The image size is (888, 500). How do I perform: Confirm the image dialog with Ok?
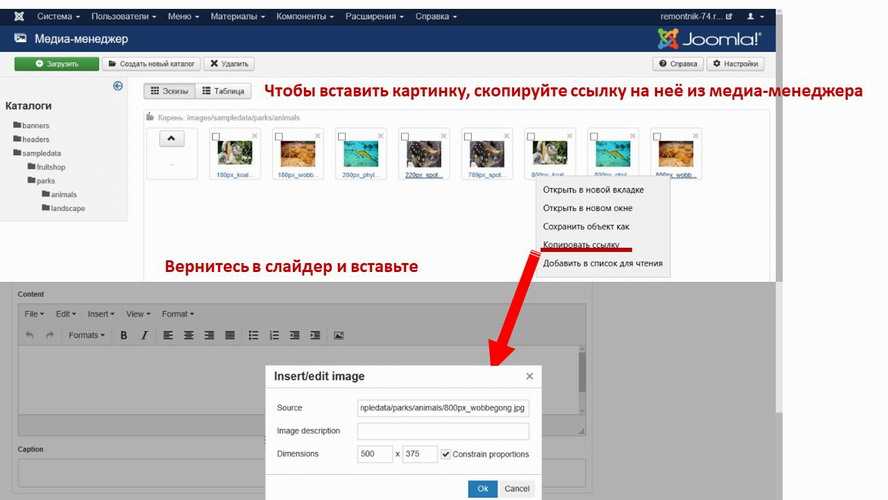482,489
